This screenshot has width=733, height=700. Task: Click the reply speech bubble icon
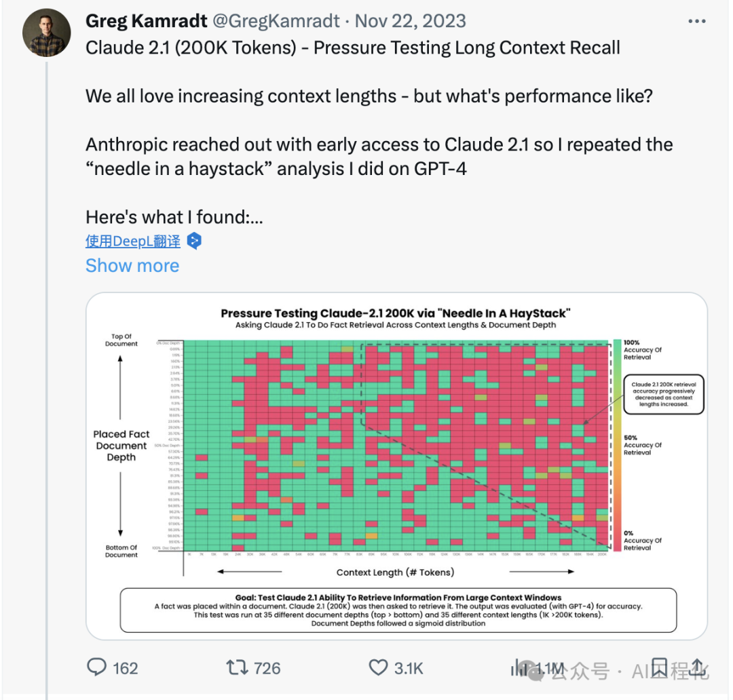click(97, 667)
